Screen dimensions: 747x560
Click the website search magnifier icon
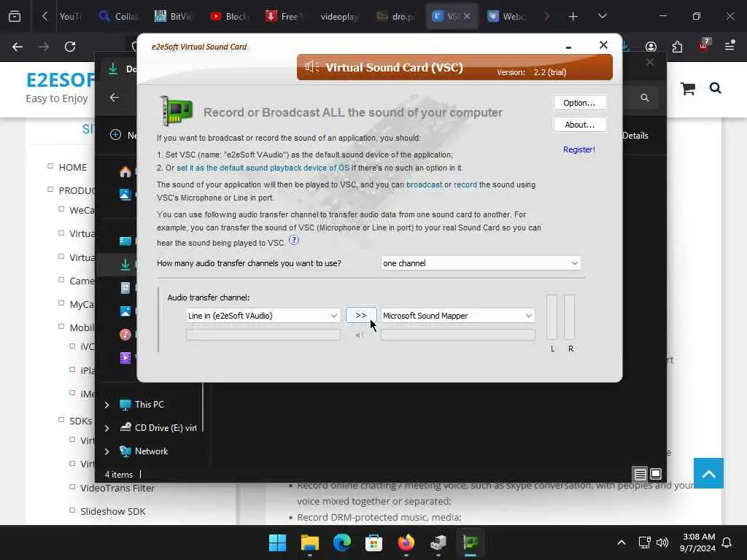pos(715,88)
